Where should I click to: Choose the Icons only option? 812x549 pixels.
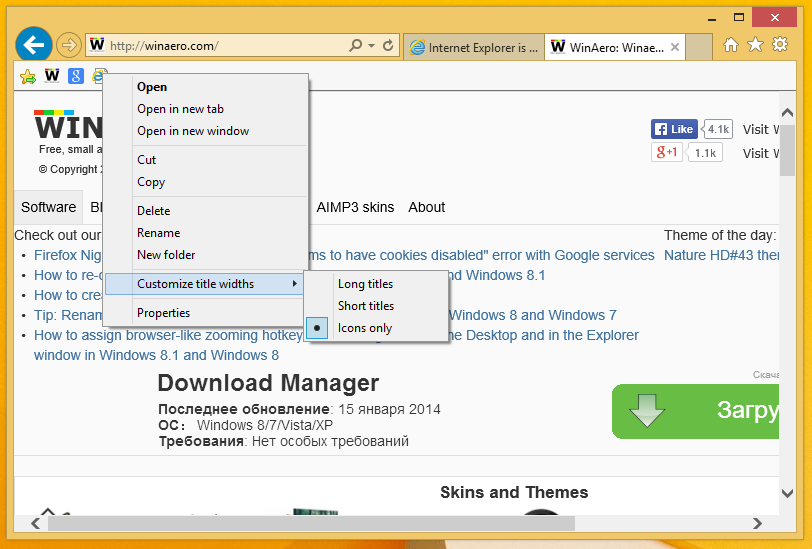(x=364, y=328)
